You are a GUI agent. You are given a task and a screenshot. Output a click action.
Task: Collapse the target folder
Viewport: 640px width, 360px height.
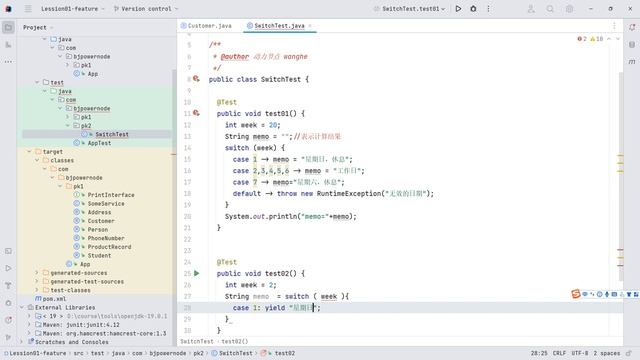(x=29, y=151)
